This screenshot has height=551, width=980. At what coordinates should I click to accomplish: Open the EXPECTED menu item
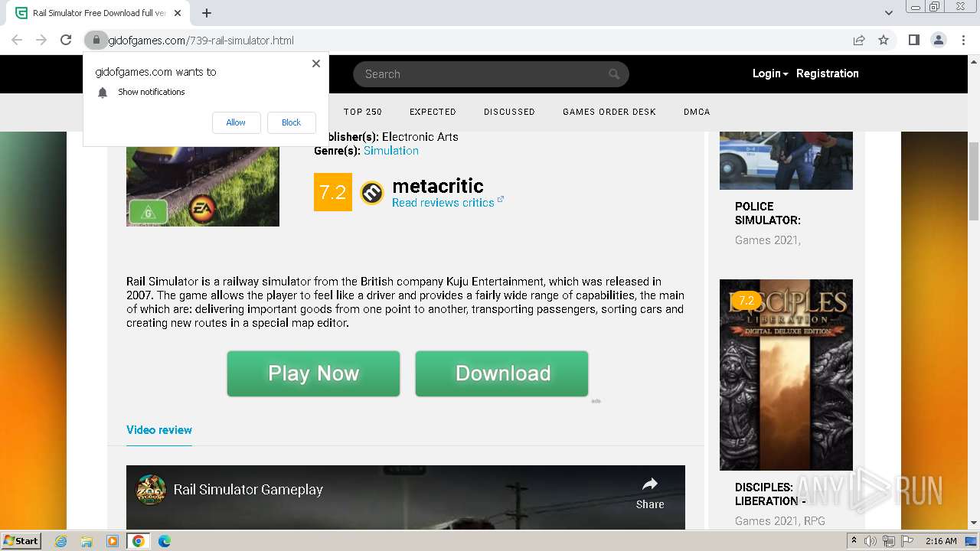point(433,112)
